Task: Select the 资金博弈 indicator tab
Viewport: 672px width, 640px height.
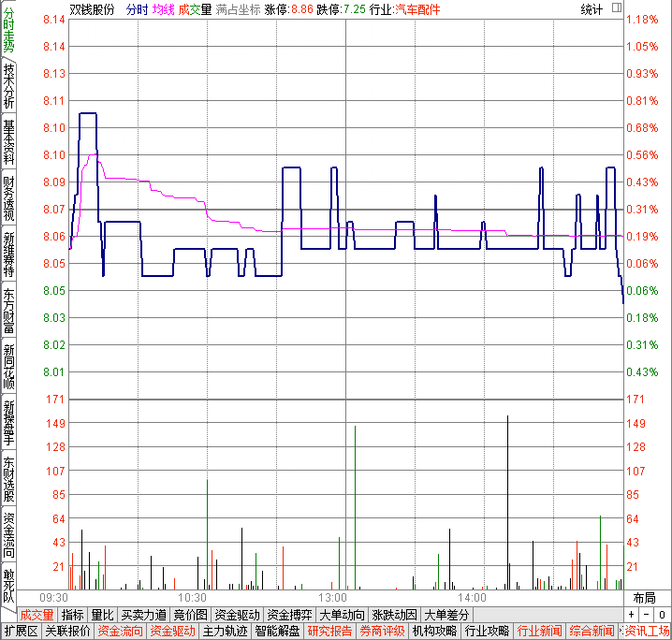Action: (289, 615)
